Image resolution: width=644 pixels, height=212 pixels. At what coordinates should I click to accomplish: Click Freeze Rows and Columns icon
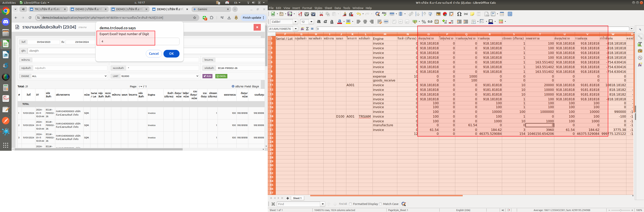[x=493, y=14]
